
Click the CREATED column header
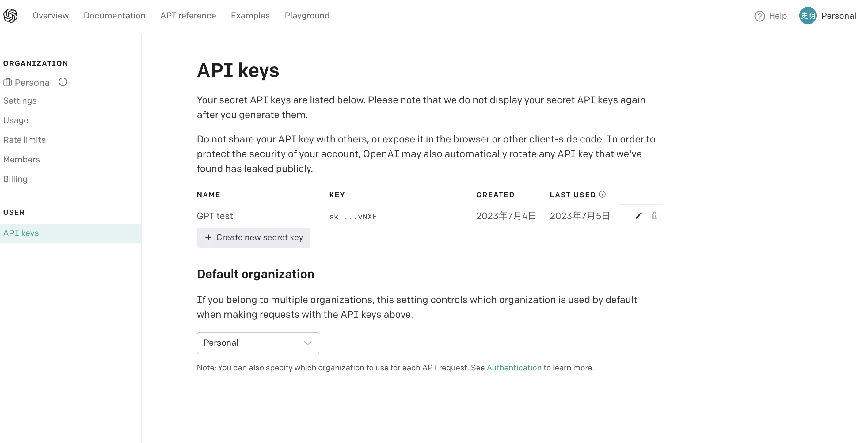(495, 195)
